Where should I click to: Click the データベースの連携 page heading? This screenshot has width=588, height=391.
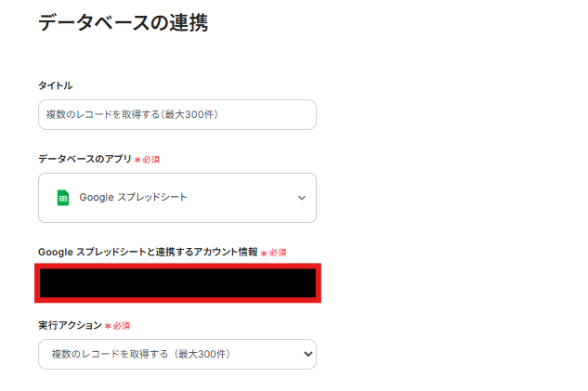click(123, 23)
